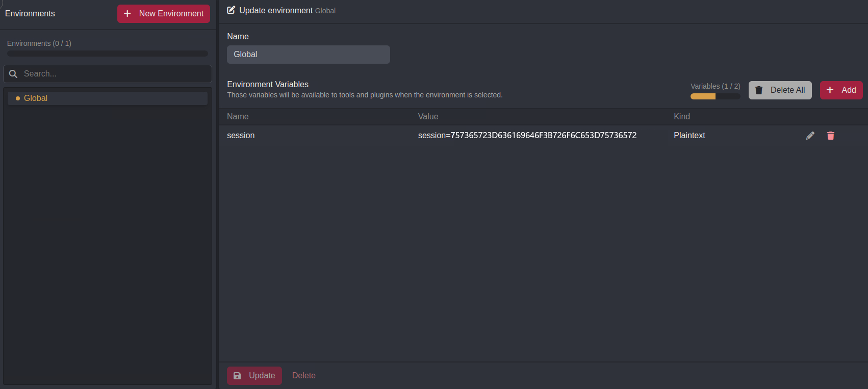The image size is (868, 389).
Task: Add a new environment variable
Action: point(841,90)
